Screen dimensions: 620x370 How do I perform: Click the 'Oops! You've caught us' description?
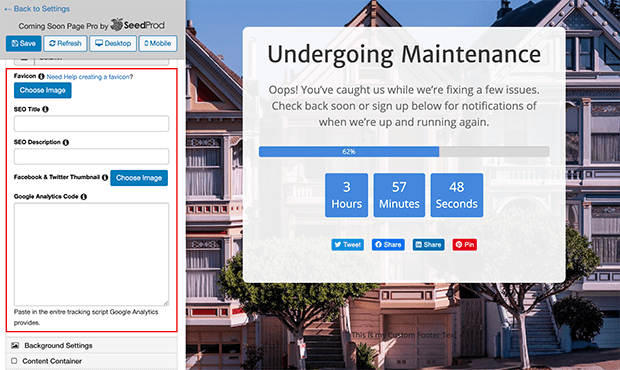click(404, 106)
